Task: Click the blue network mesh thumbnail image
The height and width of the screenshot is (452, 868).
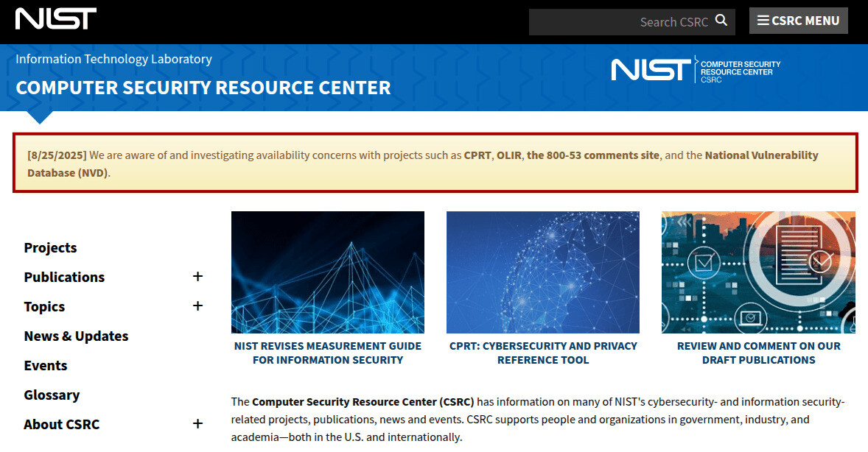Action: (328, 272)
